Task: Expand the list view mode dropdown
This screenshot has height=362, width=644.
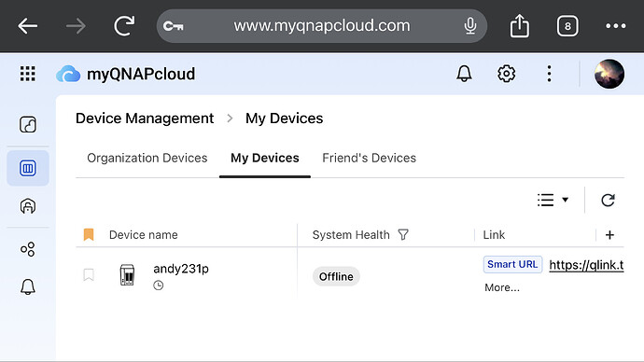Action: tap(553, 200)
